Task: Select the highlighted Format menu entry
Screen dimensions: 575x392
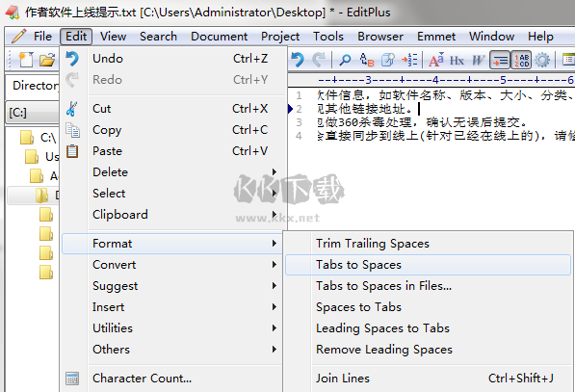Action: tap(172, 244)
